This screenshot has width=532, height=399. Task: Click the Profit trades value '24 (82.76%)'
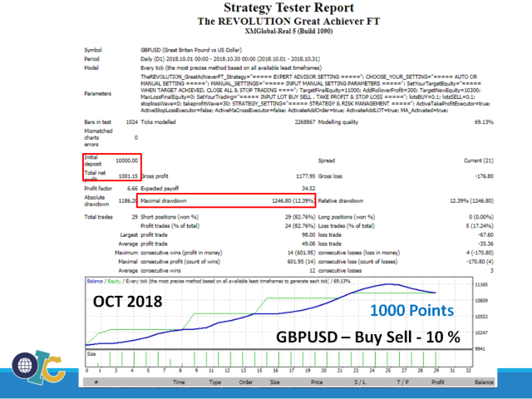300,226
